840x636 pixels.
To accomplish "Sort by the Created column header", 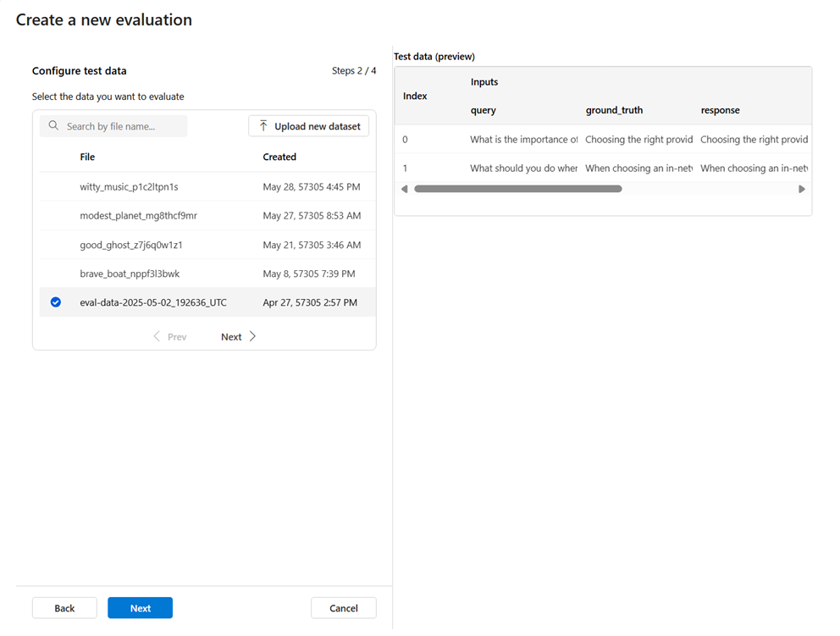I will (x=279, y=157).
